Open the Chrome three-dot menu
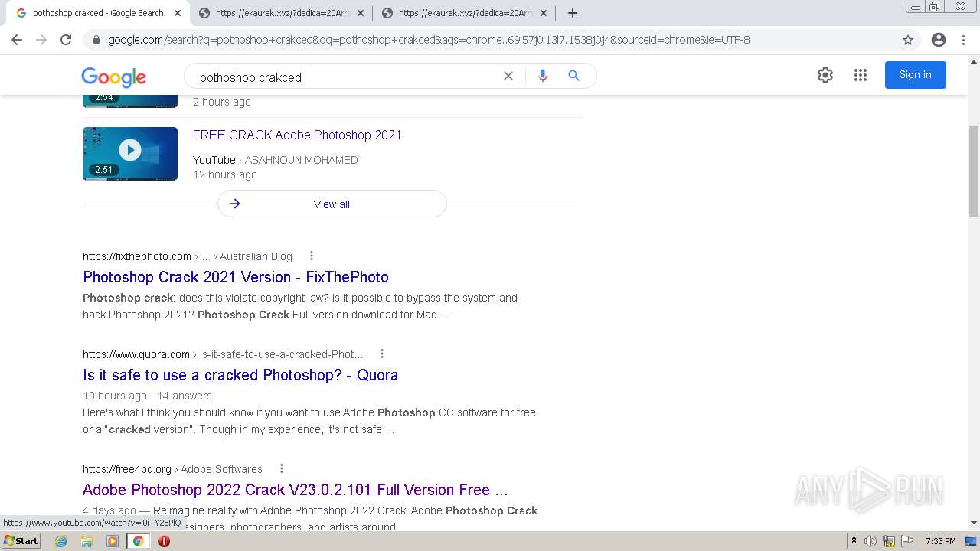Image resolution: width=980 pixels, height=551 pixels. pyautogui.click(x=963, y=40)
